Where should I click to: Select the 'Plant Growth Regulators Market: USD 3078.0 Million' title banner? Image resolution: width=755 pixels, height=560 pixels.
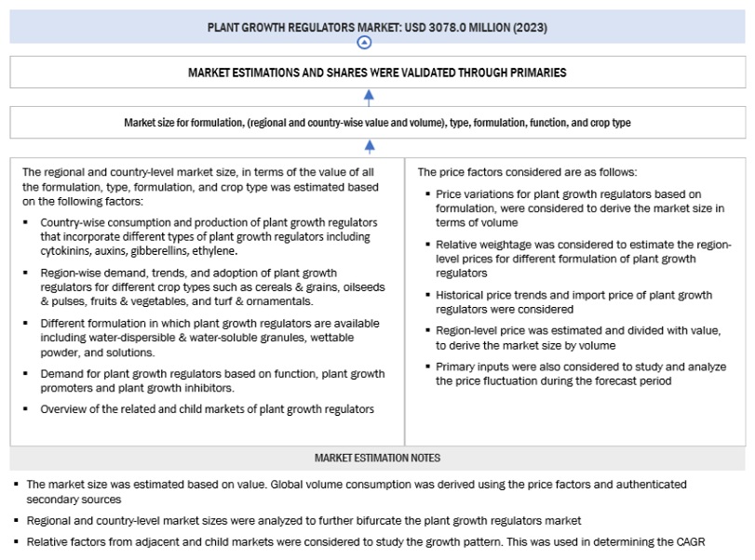click(377, 27)
